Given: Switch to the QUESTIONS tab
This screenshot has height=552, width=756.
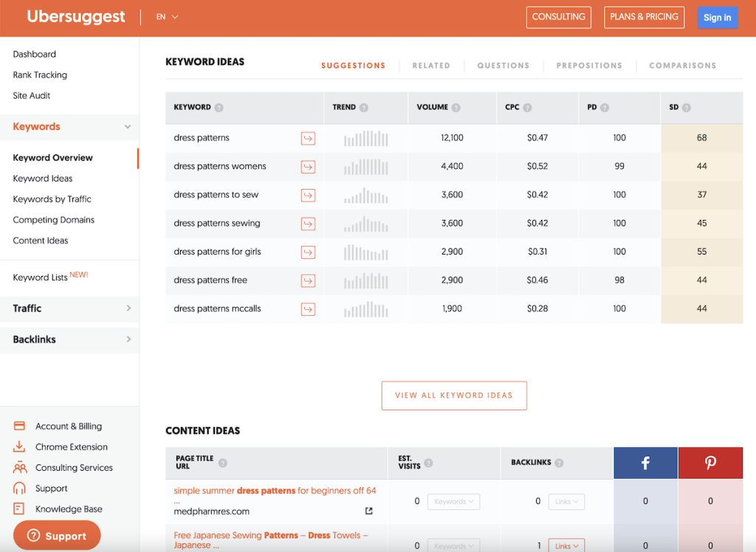Looking at the screenshot, I should pos(504,66).
